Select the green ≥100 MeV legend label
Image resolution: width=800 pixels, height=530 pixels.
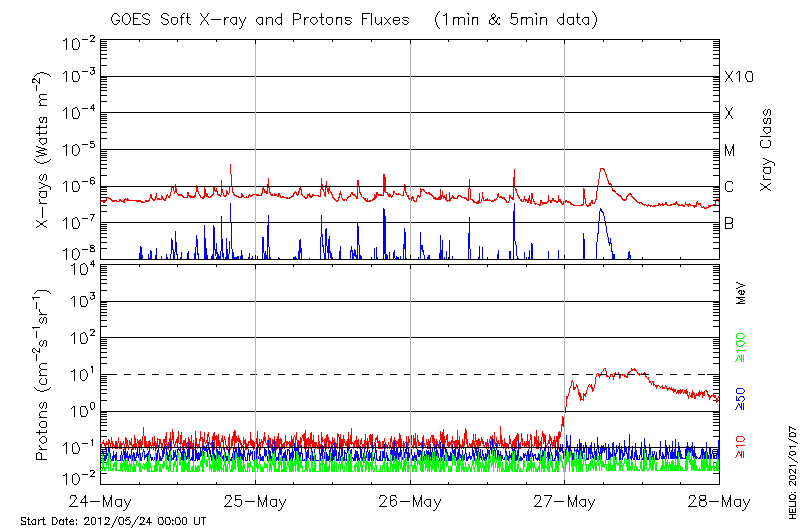[742, 346]
